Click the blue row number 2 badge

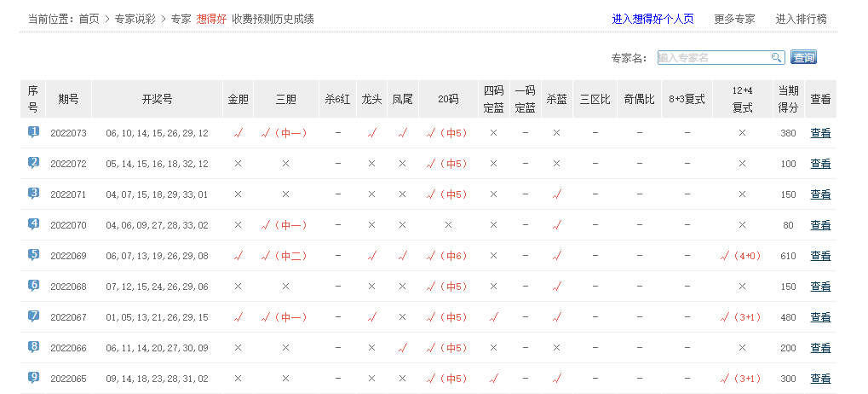33,163
